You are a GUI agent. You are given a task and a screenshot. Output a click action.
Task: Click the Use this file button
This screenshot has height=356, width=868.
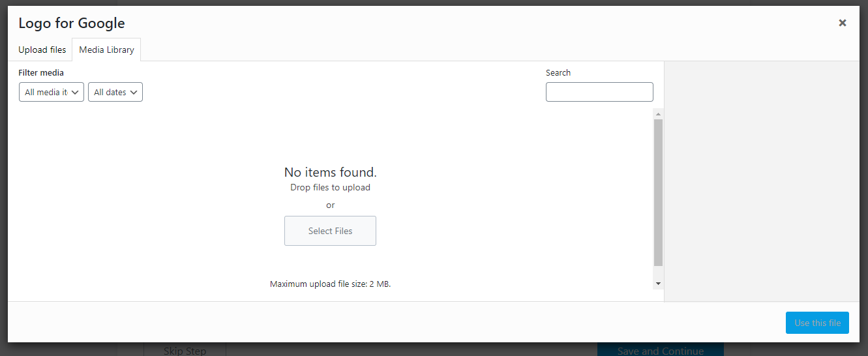pos(817,323)
